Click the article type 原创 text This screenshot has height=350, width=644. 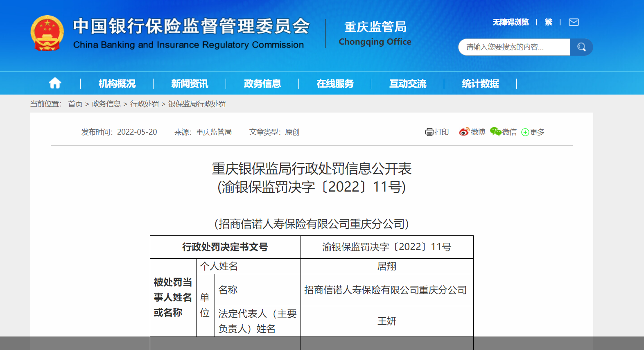292,132
